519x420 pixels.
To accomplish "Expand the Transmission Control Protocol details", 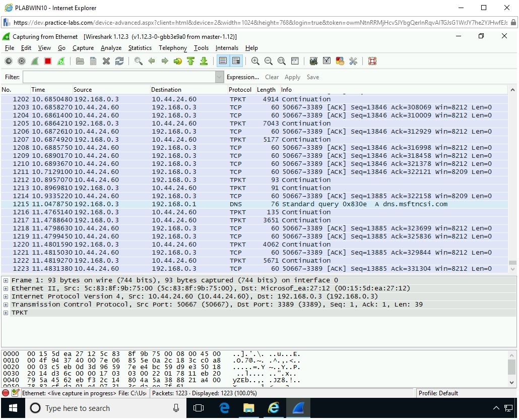I will 6,305.
